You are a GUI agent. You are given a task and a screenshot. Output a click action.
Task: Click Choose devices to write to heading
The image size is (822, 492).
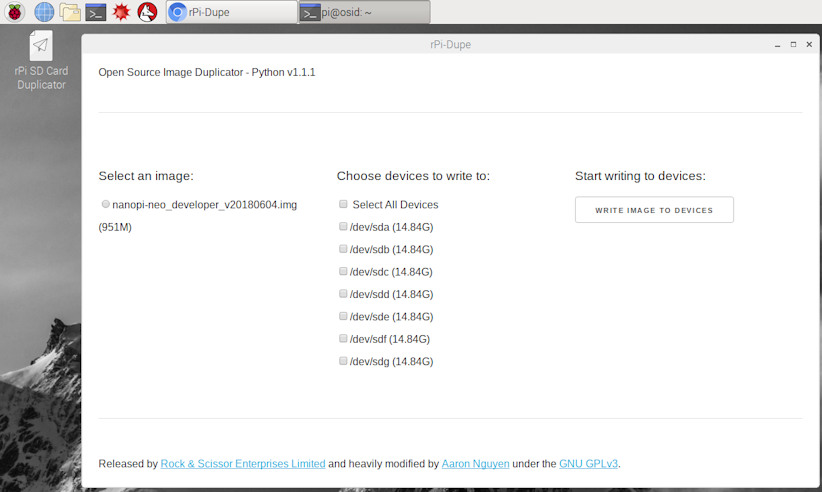coord(413,176)
